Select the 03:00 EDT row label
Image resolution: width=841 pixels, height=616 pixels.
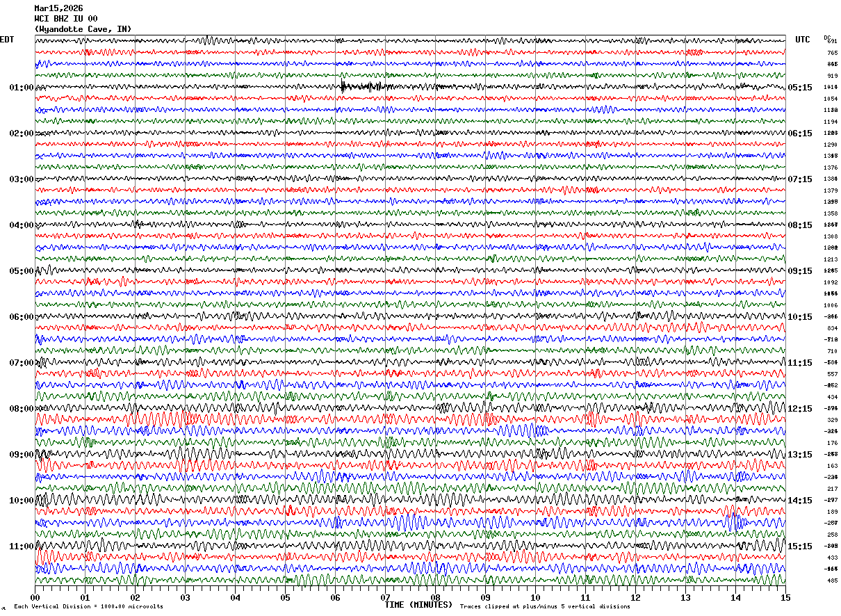pyautogui.click(x=22, y=179)
